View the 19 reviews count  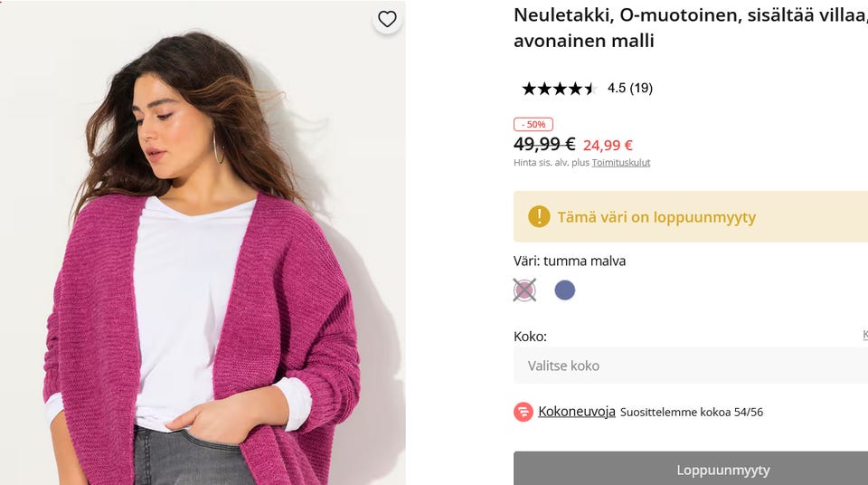pos(640,89)
